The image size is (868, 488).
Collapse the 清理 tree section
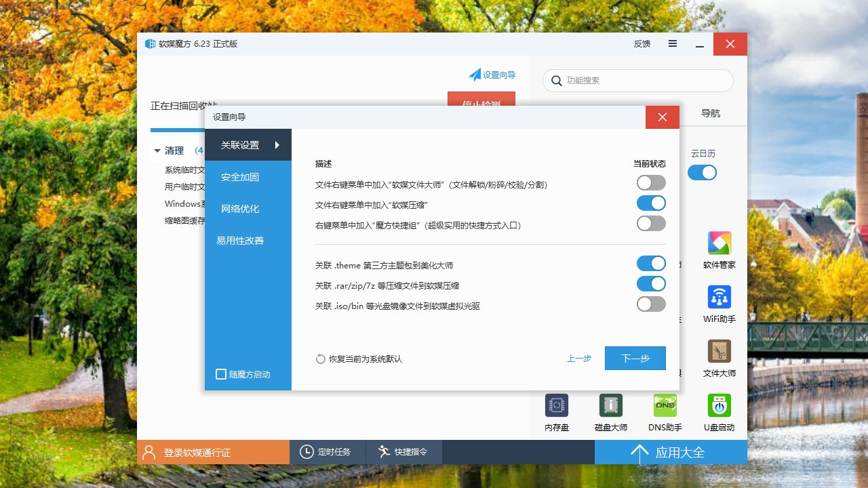(157, 150)
